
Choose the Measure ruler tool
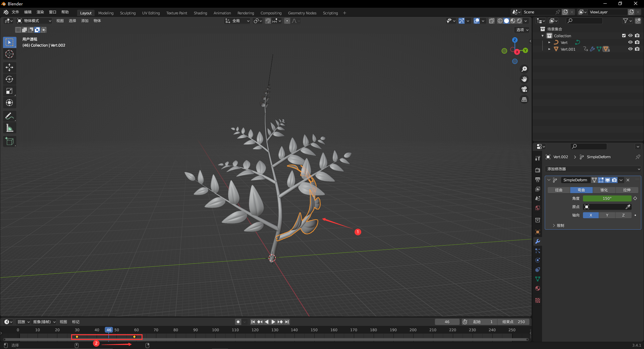9,128
